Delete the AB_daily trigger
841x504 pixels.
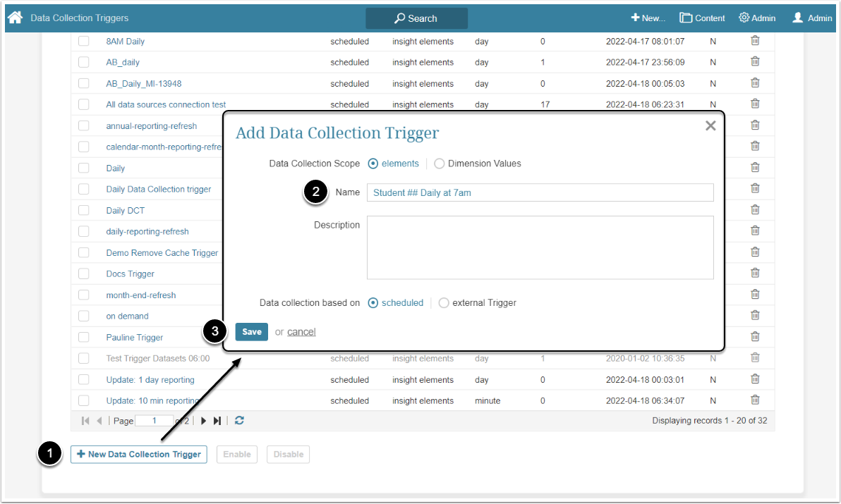coord(755,61)
